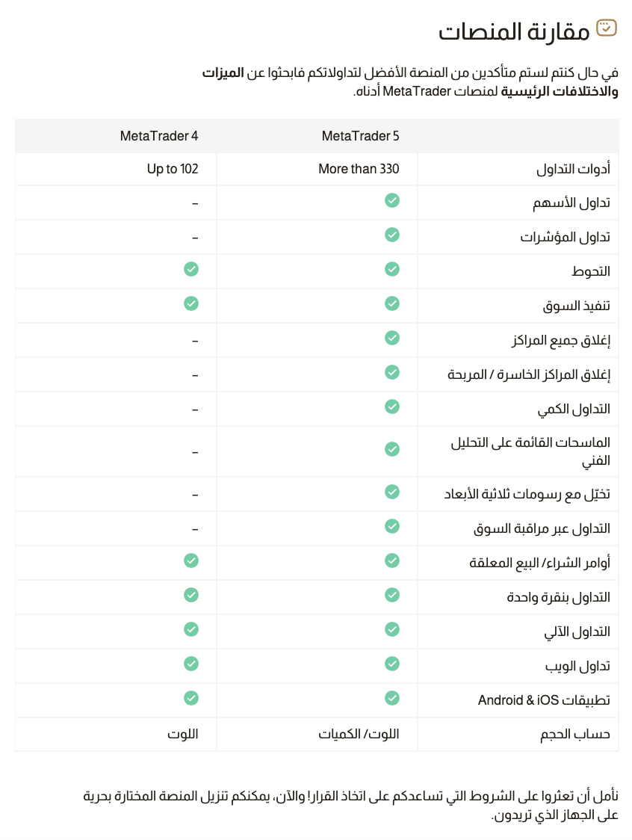Click the platform comparison heading icon

(x=607, y=29)
